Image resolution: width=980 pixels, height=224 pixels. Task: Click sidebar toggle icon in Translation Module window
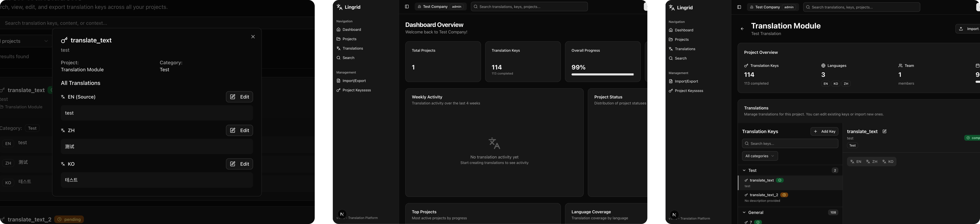[739, 7]
